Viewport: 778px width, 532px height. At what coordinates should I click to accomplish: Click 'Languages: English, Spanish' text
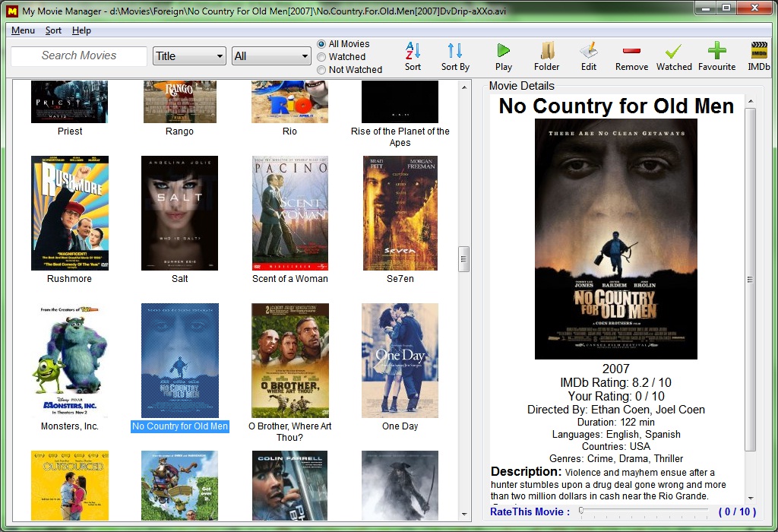pos(615,434)
